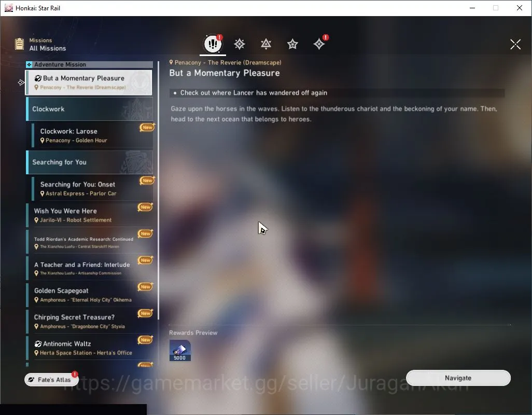Click the objective 'Check out where Lancer has wandered off again'

pyautogui.click(x=337, y=93)
